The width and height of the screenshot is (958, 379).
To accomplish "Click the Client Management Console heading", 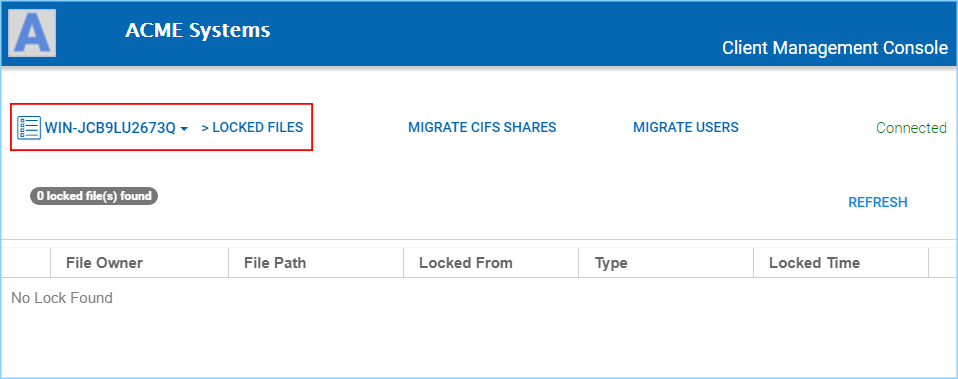I will tap(835, 48).
